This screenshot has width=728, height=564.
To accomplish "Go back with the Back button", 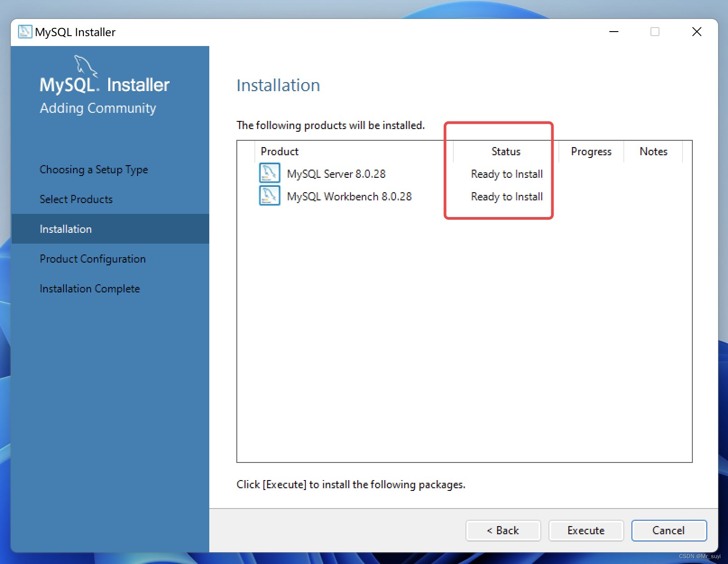I will (x=503, y=530).
